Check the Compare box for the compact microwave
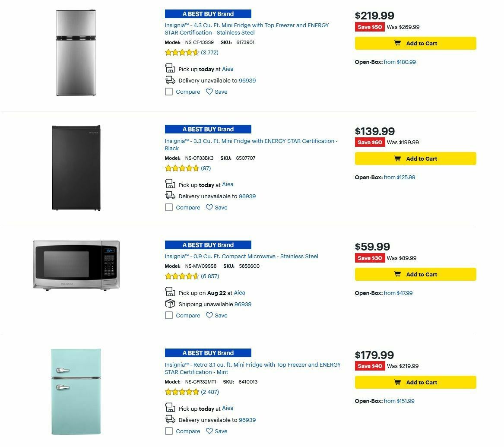This screenshot has width=504, height=447. click(168, 315)
